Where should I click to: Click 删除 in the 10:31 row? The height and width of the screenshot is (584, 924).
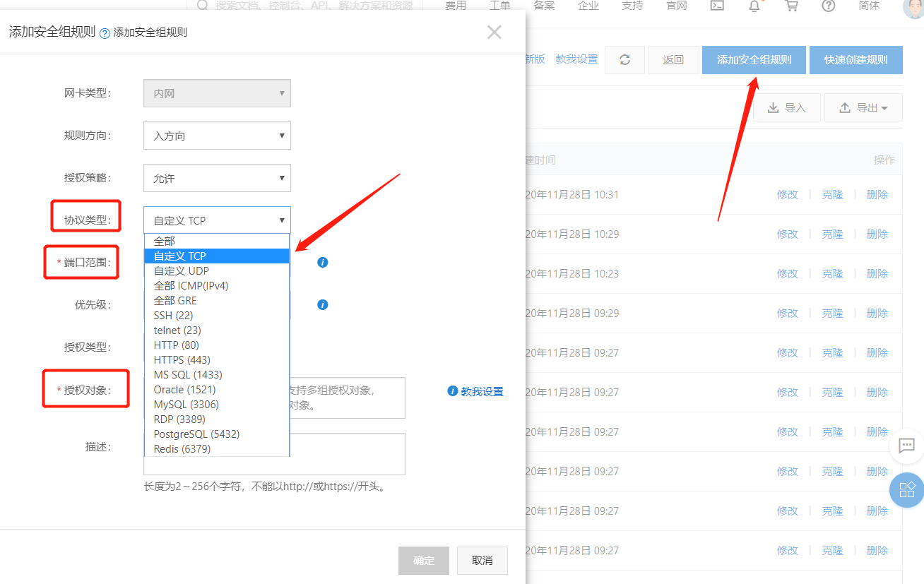[x=877, y=194]
